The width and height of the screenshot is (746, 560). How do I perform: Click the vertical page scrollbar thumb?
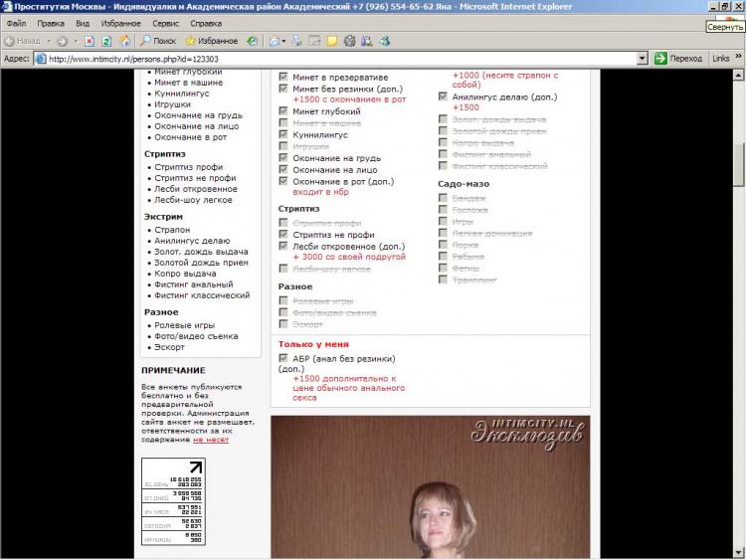[738, 164]
